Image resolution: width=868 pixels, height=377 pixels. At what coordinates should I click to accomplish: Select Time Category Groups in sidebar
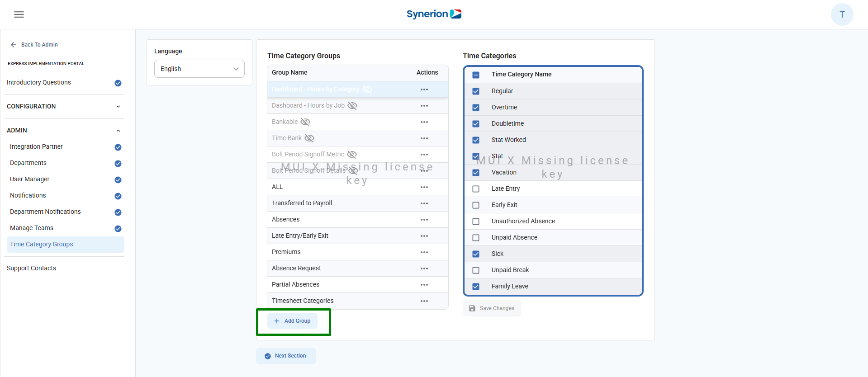[x=66, y=245]
